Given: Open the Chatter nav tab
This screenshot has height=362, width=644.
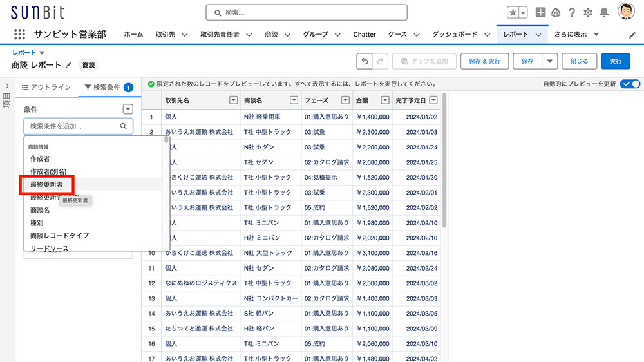Looking at the screenshot, I should 365,35.
